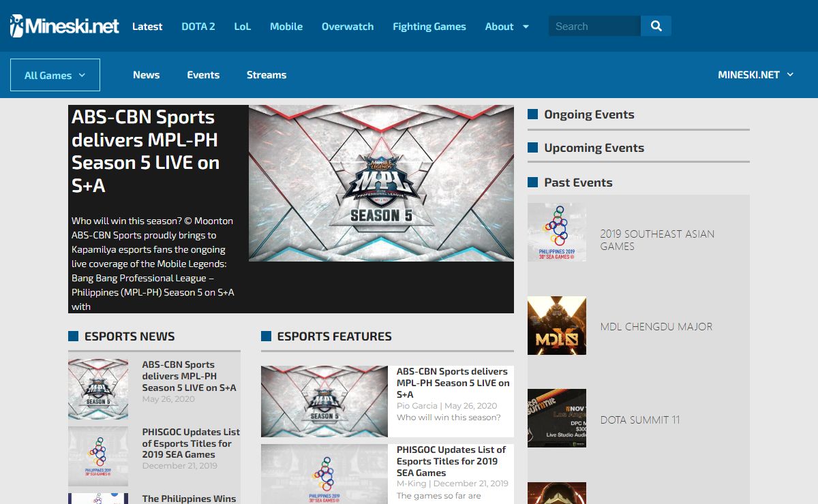Viewport: 818px width, 504px height.
Task: Click the SEA Games thumbnail in Esports News
Action: (x=98, y=456)
